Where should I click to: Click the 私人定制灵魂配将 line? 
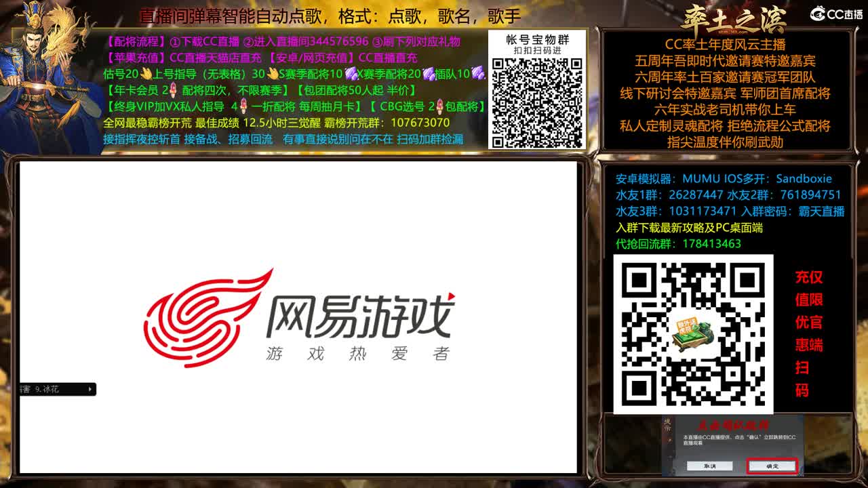[725, 126]
